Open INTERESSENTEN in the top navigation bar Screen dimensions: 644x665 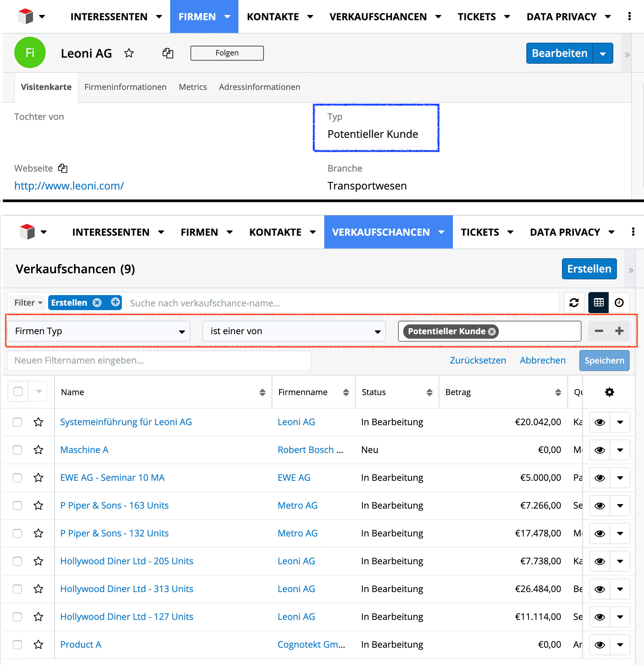pos(109,17)
